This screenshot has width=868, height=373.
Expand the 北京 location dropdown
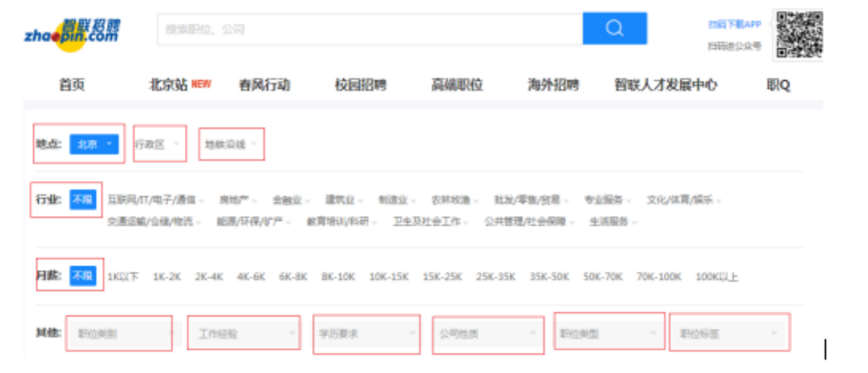pyautogui.click(x=95, y=144)
